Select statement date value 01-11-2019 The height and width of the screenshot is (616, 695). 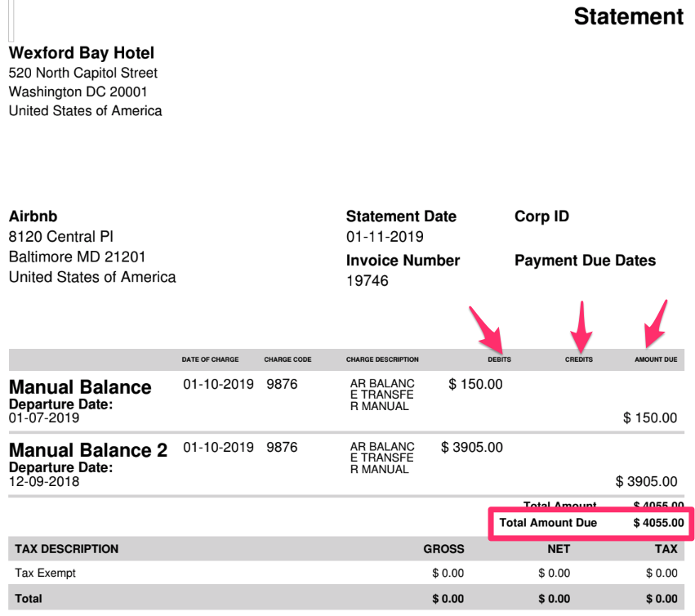(x=385, y=236)
